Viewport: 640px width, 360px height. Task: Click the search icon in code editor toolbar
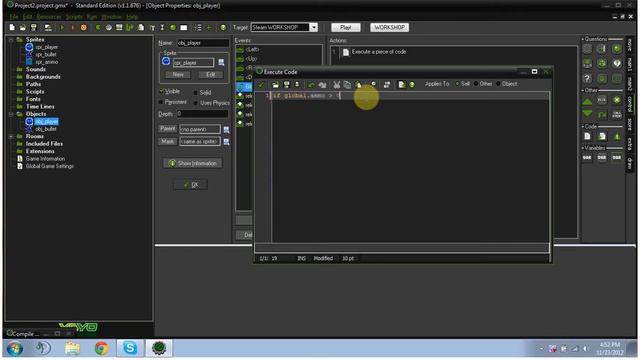point(373,84)
